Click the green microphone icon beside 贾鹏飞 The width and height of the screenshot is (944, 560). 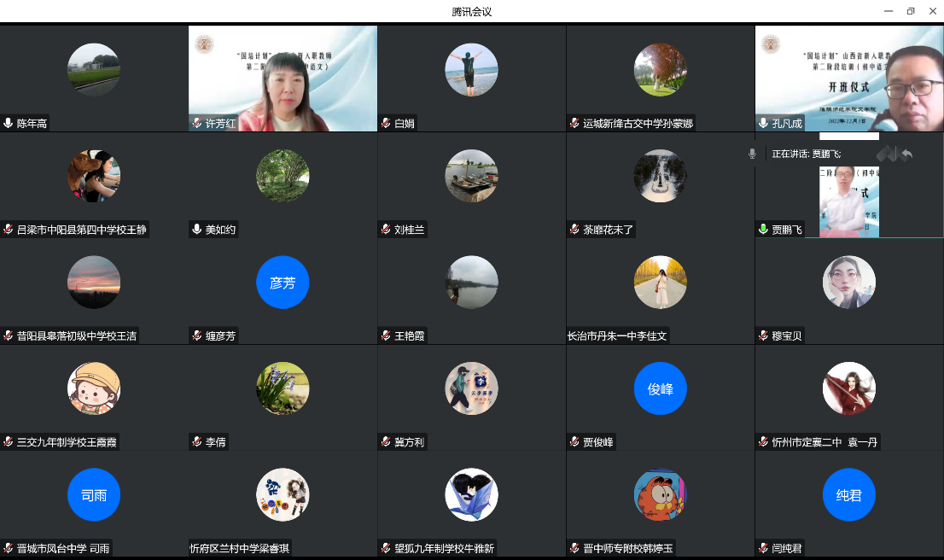tap(764, 230)
